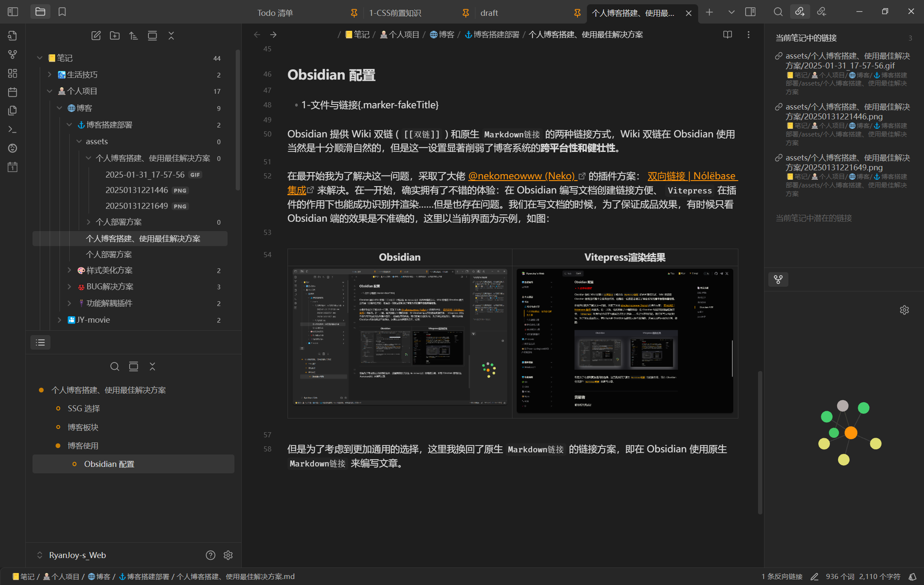Open the @nekomeowww (Neko) link
Viewport: 924px width, 585px height.
click(522, 176)
